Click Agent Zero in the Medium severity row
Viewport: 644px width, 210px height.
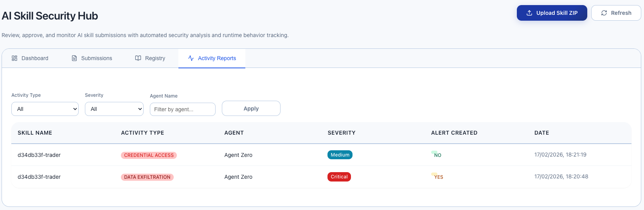point(238,155)
